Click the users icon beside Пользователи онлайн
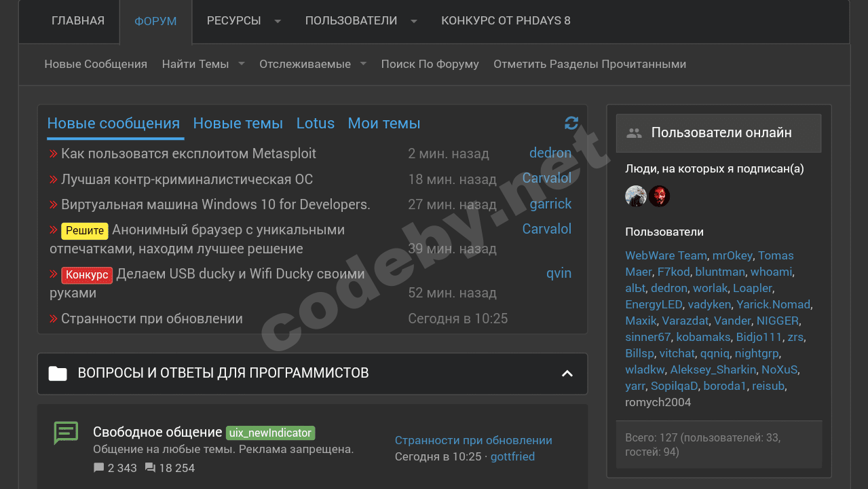Image resolution: width=868 pixels, height=489 pixels. [x=634, y=133]
